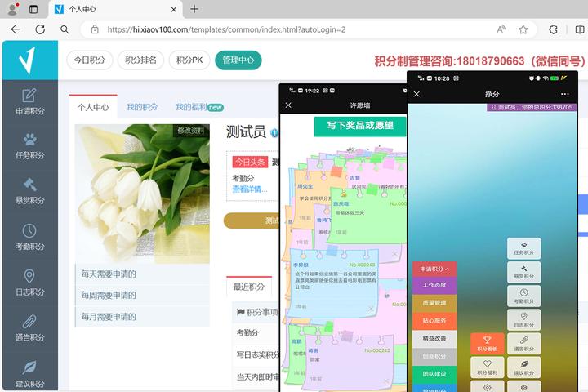The height and width of the screenshot is (392, 588).
Task: Click the 今日积分 pill button
Action: (90, 60)
